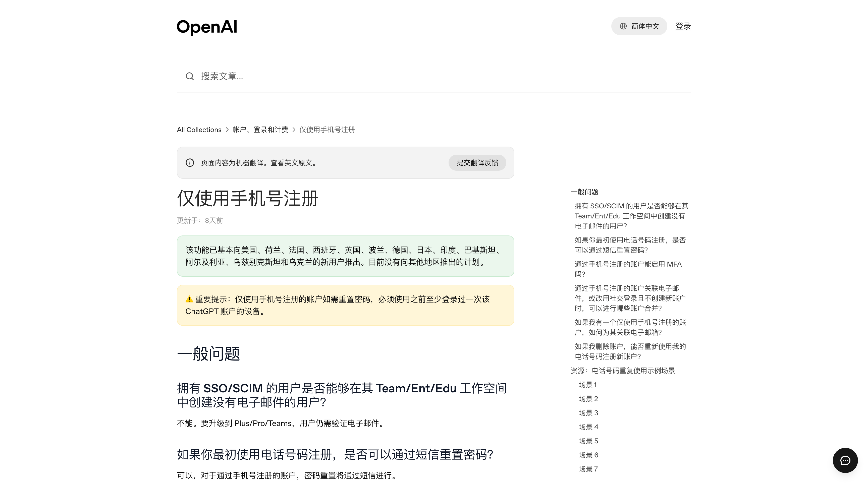Click heading 如果你最初使用电话号码注册
This screenshot has height=483, width=868.
[x=335, y=454]
